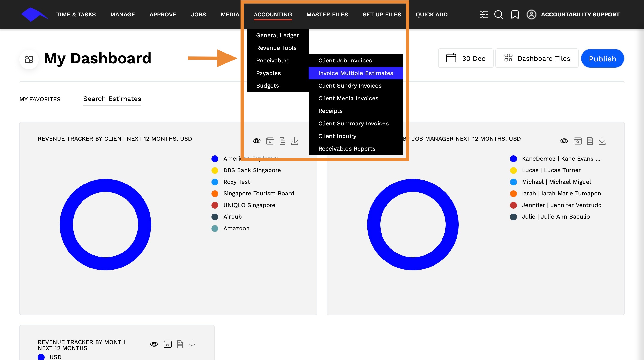Choose Client Summary Invoices from submenu
This screenshot has height=360, width=644.
[x=353, y=123]
